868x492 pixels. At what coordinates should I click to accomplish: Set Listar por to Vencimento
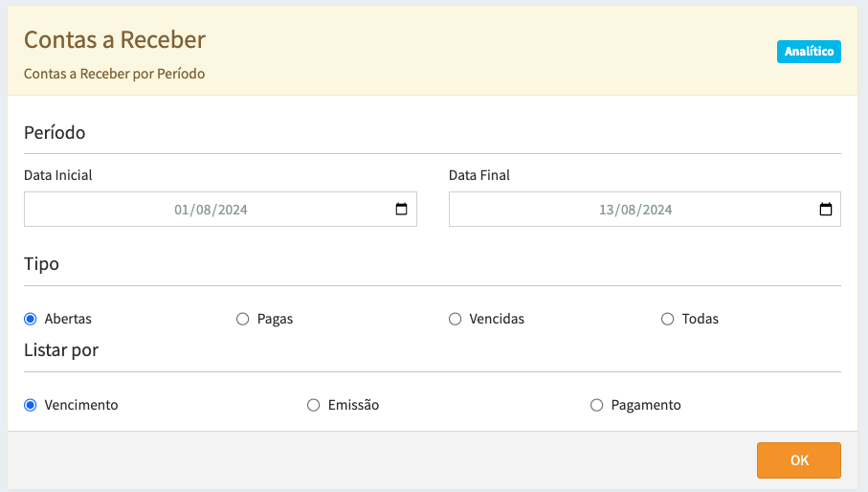pyautogui.click(x=31, y=405)
